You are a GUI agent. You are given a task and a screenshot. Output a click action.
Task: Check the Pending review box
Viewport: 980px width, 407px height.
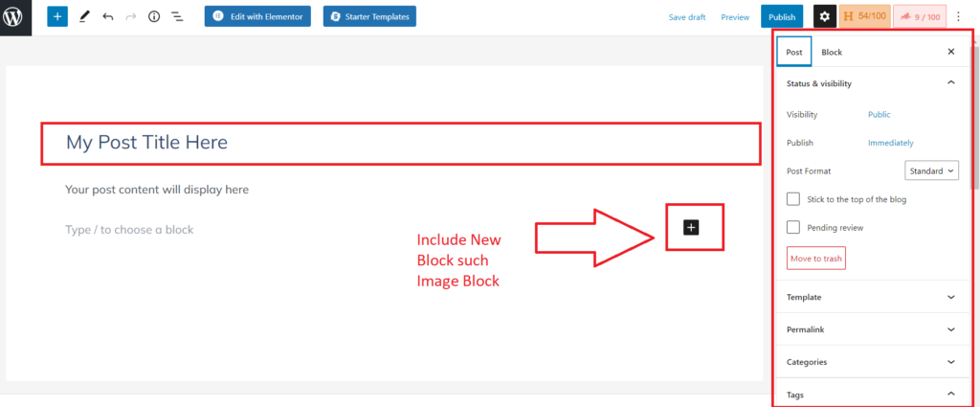[793, 228]
